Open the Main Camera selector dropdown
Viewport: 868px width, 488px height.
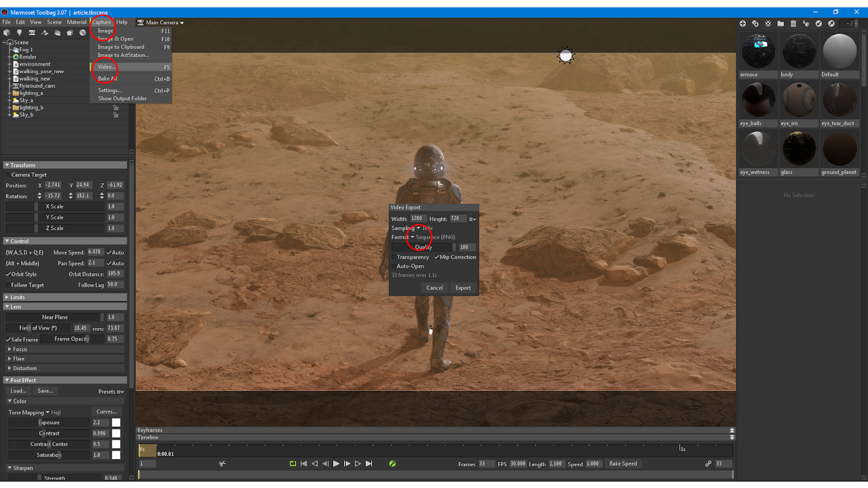click(x=161, y=22)
